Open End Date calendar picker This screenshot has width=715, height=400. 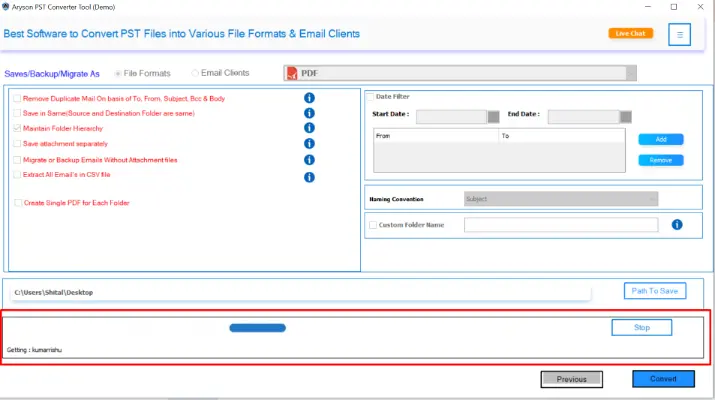pos(626,117)
